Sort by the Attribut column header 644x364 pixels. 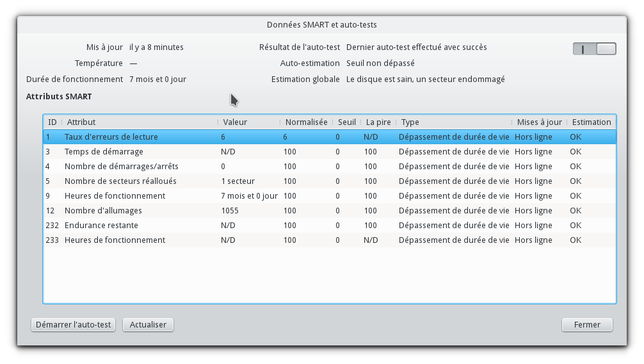point(140,122)
